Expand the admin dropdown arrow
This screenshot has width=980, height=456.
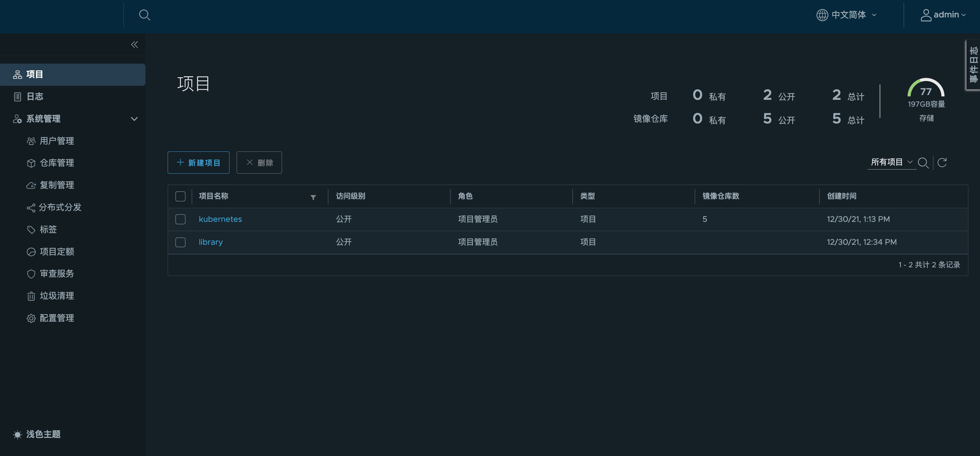(963, 15)
